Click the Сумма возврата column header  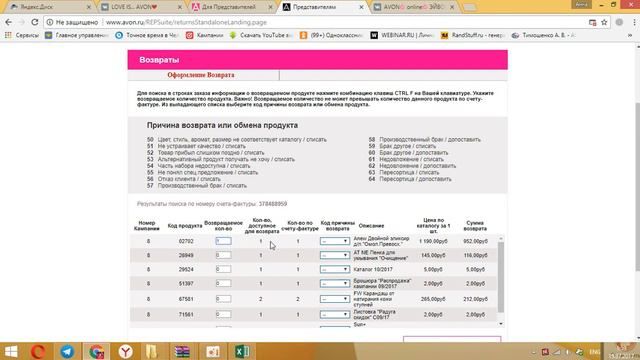click(475, 226)
